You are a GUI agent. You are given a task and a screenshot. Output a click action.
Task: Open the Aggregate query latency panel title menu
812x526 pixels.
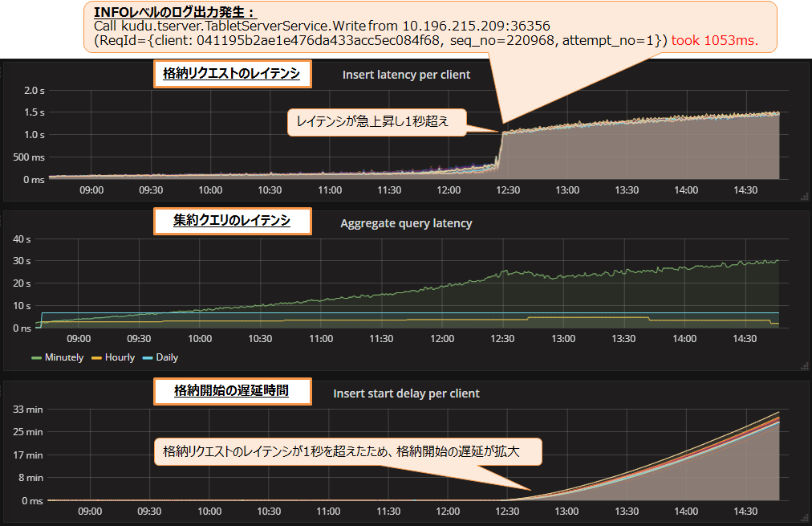tap(406, 223)
